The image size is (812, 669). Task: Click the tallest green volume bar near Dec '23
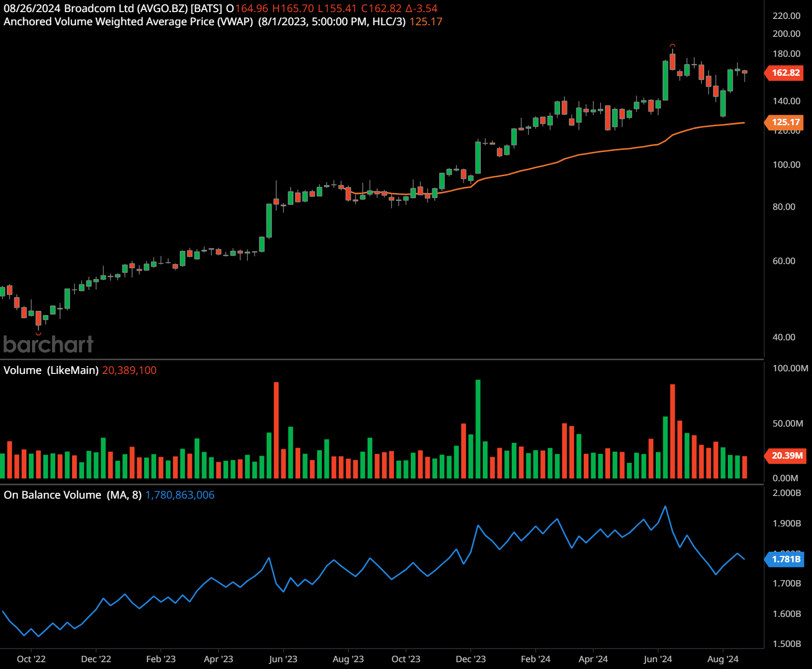click(x=478, y=429)
